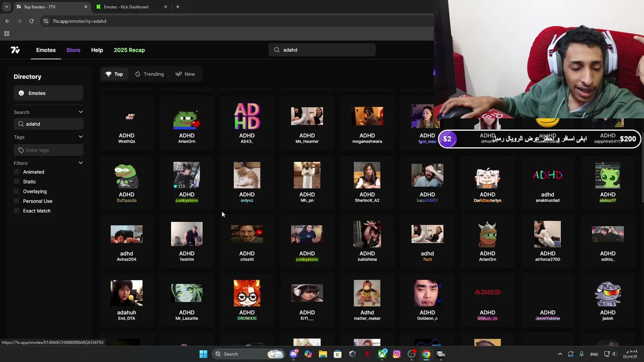Open the Emotes nav item
This screenshot has height=362, width=644.
pos(46,50)
